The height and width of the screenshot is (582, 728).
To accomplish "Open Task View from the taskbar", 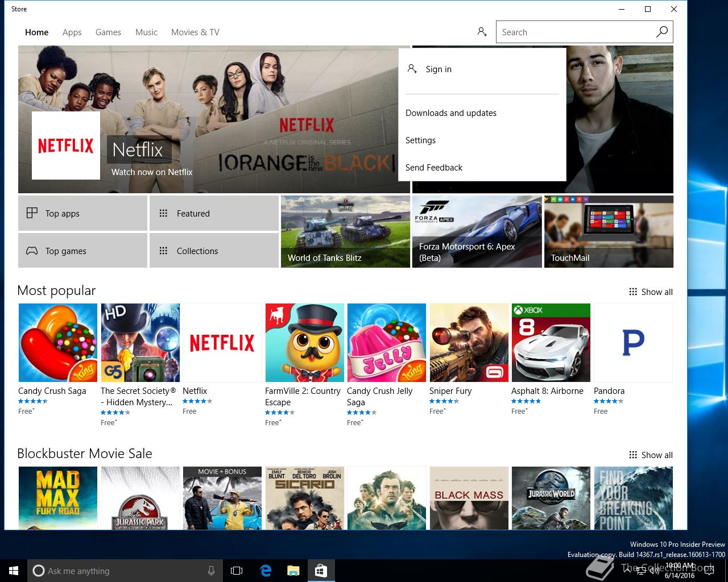I will pos(237,571).
